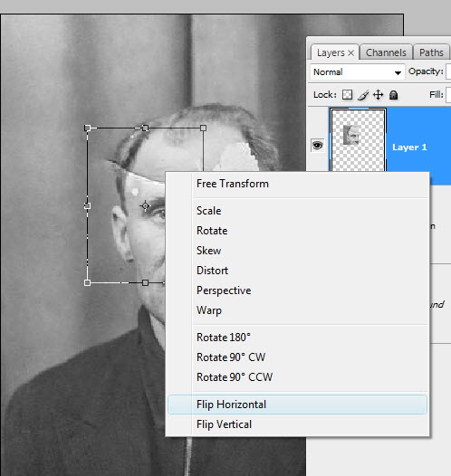Switch to the Paths tab
The height and width of the screenshot is (476, 451).
coord(431,52)
